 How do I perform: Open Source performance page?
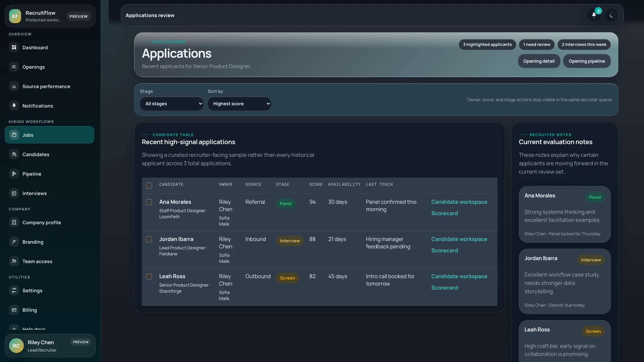click(49, 86)
